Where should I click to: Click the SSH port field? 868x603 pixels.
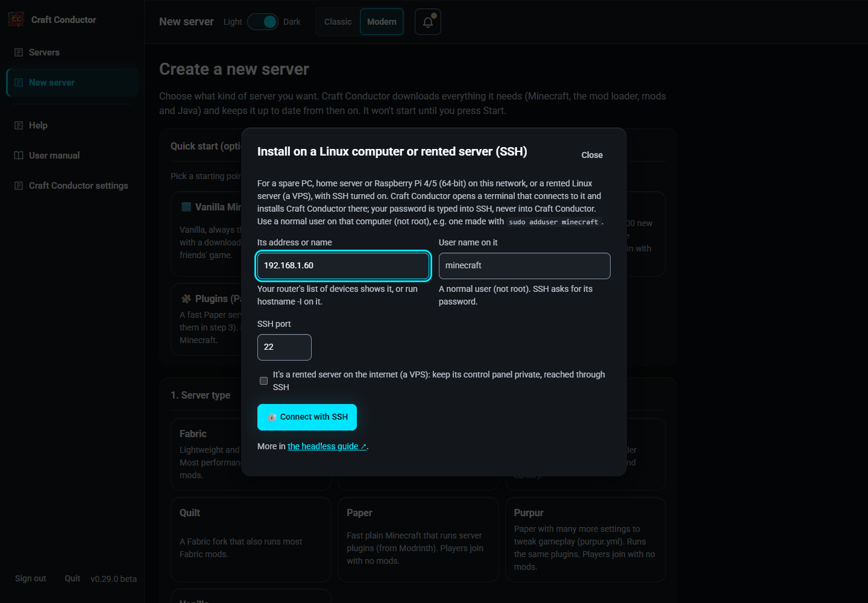285,347
